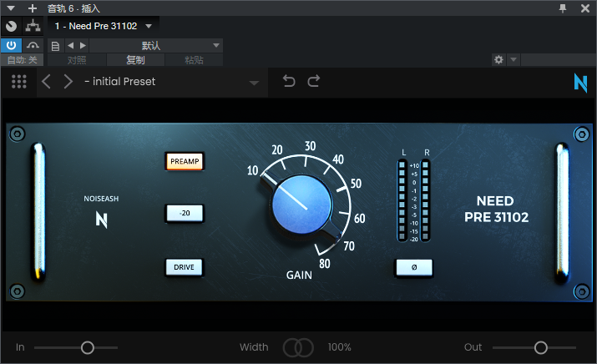Add a new insert with the plus icon

coord(33,8)
